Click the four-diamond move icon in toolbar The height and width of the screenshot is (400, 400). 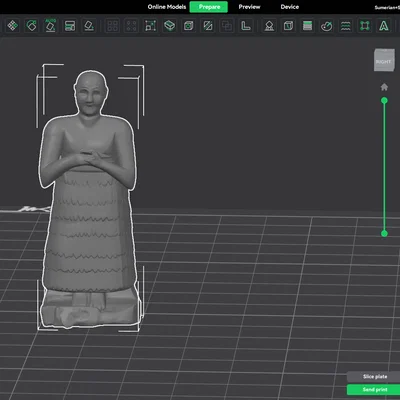coord(12,26)
